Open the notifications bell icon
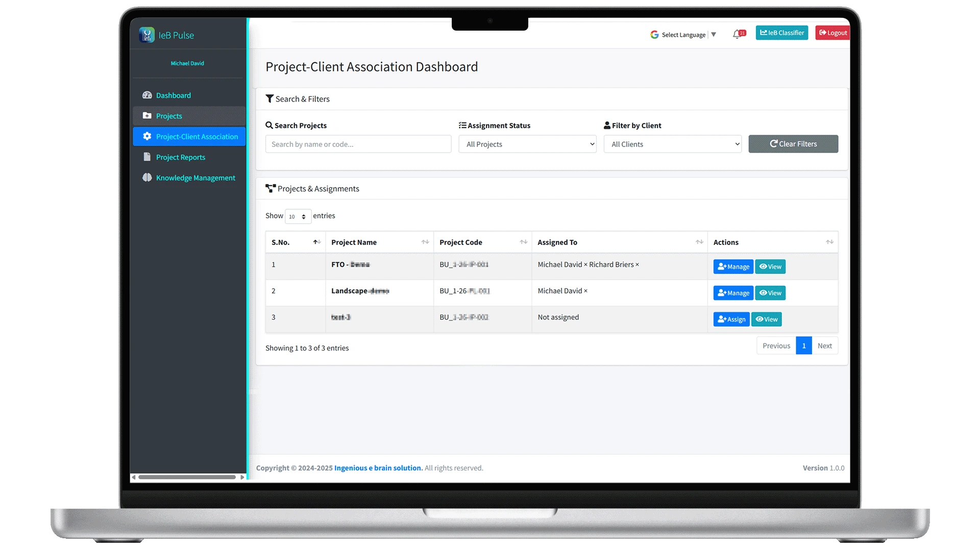Viewport: 980px width, 551px height. click(x=737, y=34)
